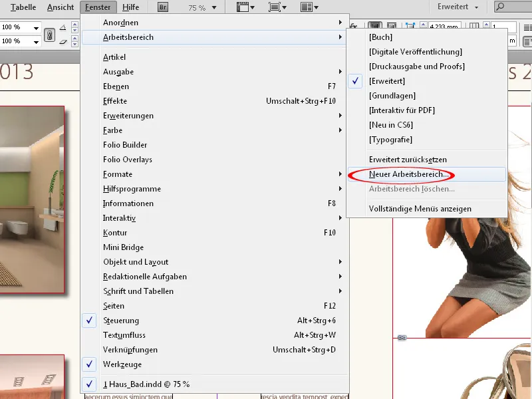Open the Informationen panel
Viewport: 532px width, 399px height.
point(215,203)
